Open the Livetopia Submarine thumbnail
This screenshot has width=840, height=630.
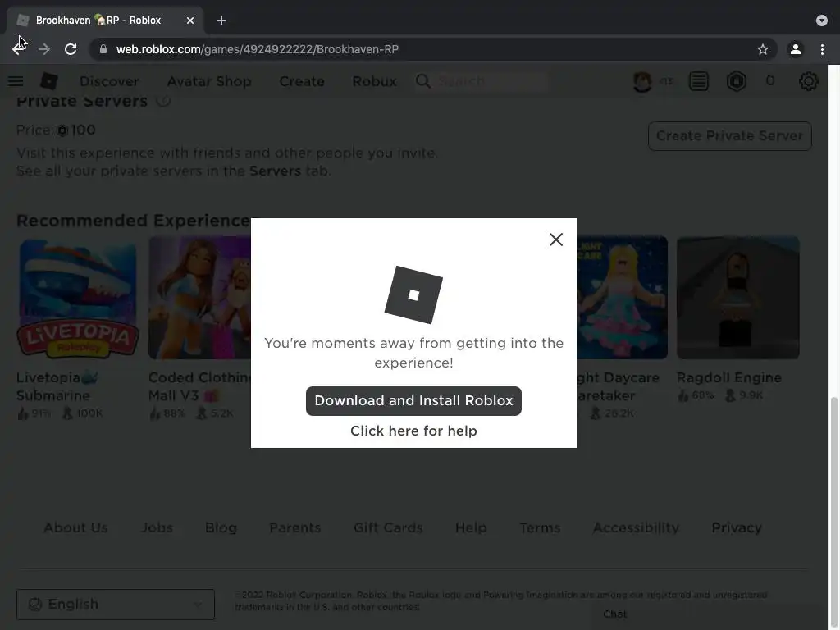[78, 298]
